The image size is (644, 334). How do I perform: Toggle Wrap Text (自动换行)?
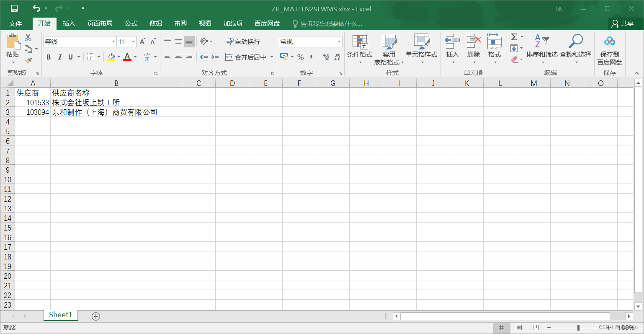[243, 41]
